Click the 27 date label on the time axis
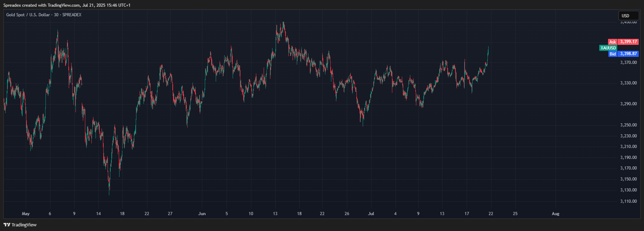 pos(170,214)
